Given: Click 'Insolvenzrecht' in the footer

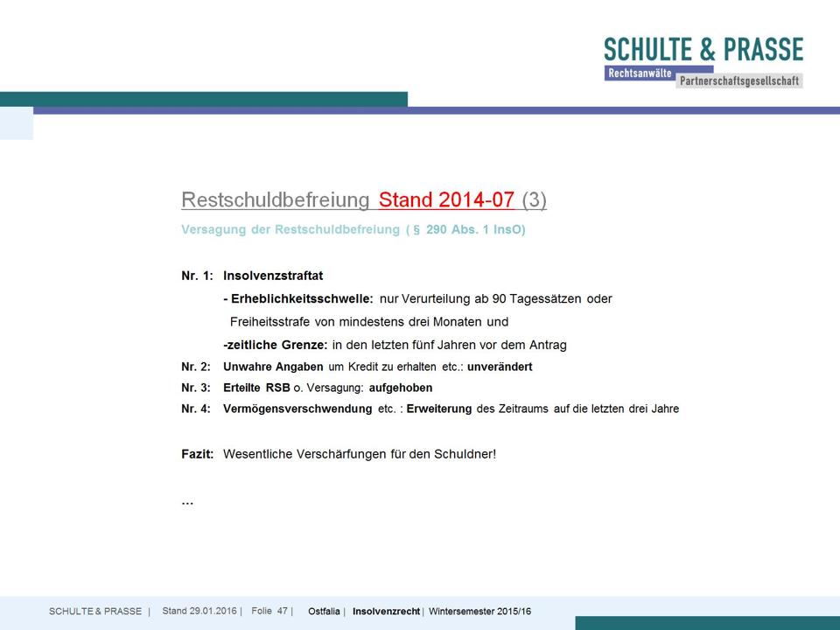Looking at the screenshot, I should [x=386, y=611].
